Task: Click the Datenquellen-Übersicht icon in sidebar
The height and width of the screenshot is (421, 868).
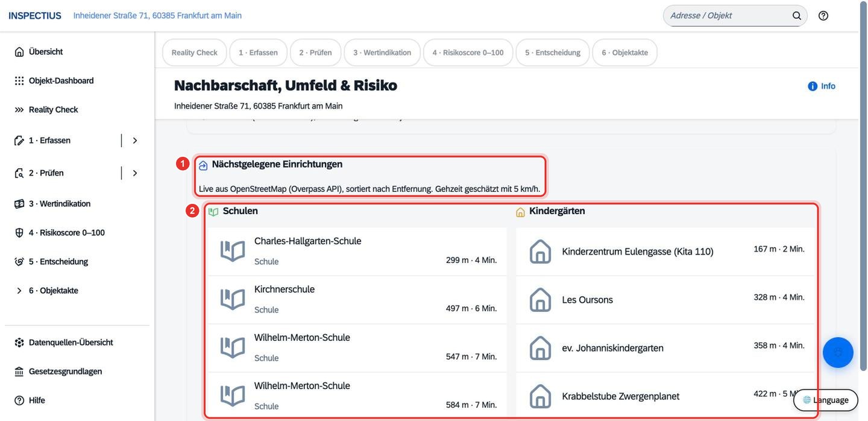Action: 19,343
